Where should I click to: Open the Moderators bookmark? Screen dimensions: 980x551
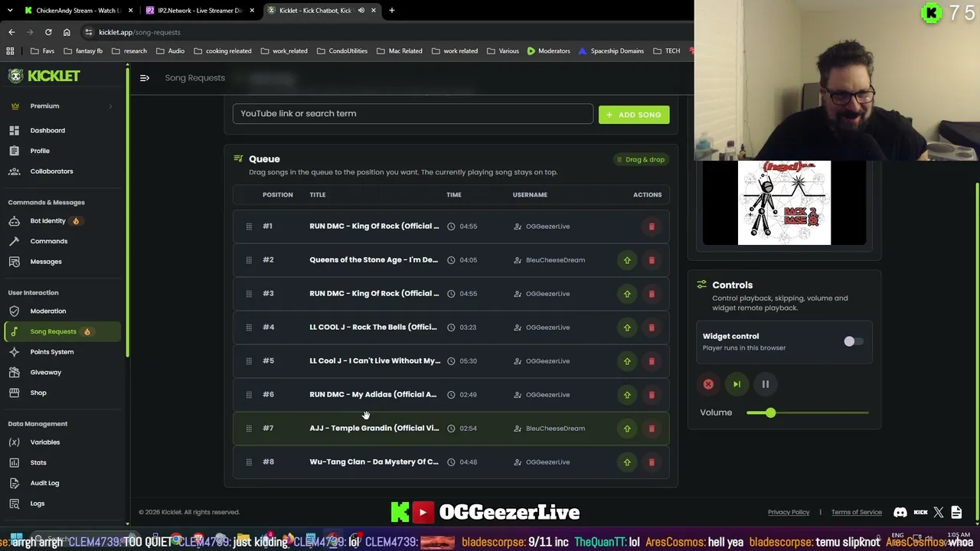548,51
